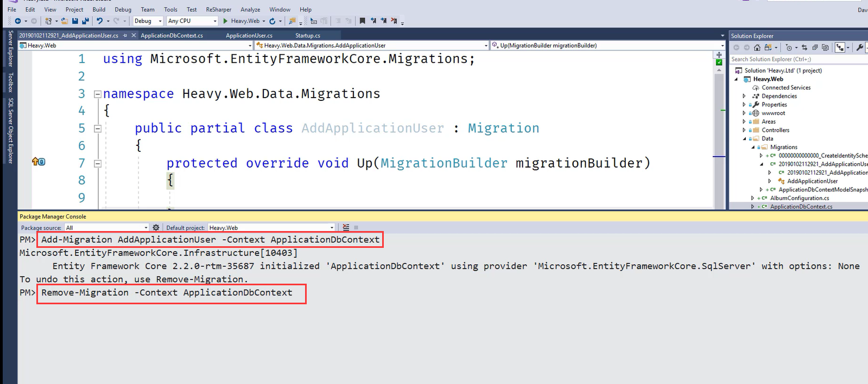Click the split editor handle above scrollbar
The height and width of the screenshot is (384, 868).
(x=719, y=55)
